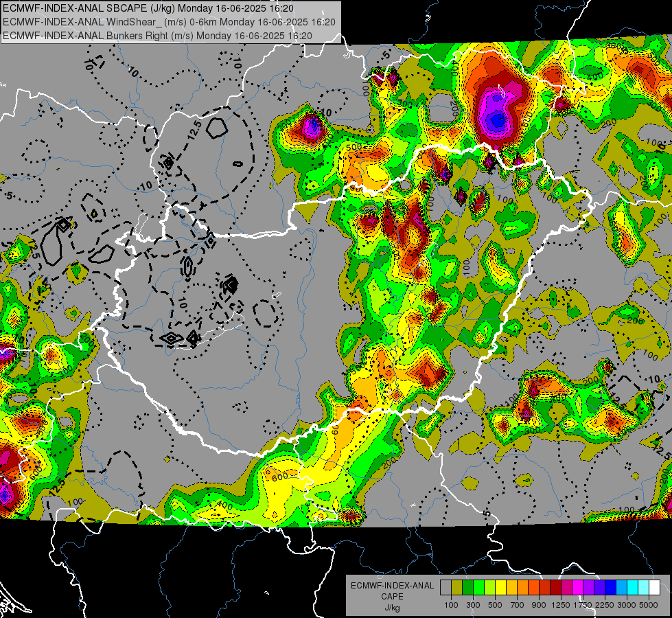Click the SBCAPE (J/kg) header line

coord(148,8)
